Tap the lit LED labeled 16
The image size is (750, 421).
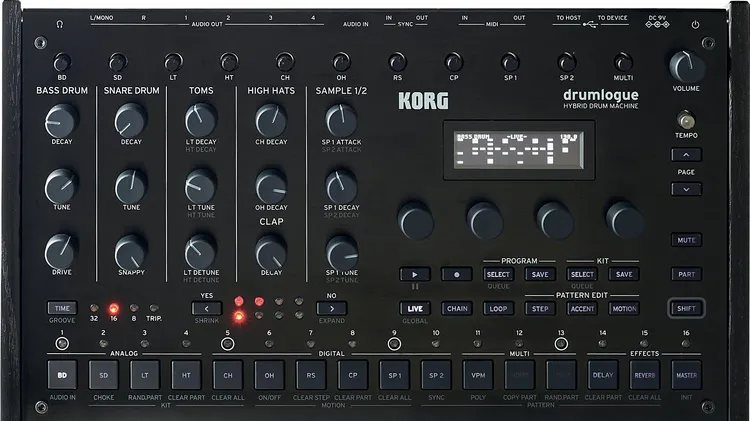tap(114, 309)
